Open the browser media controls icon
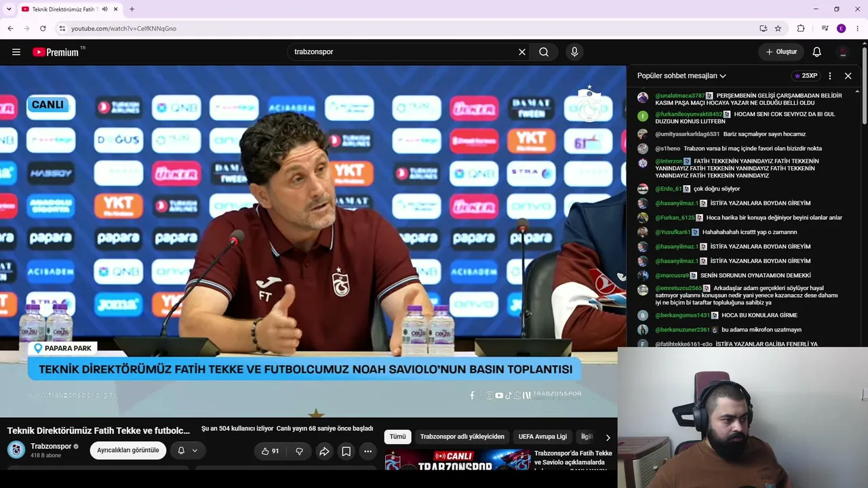The height and width of the screenshot is (488, 868). pyautogui.click(x=825, y=28)
